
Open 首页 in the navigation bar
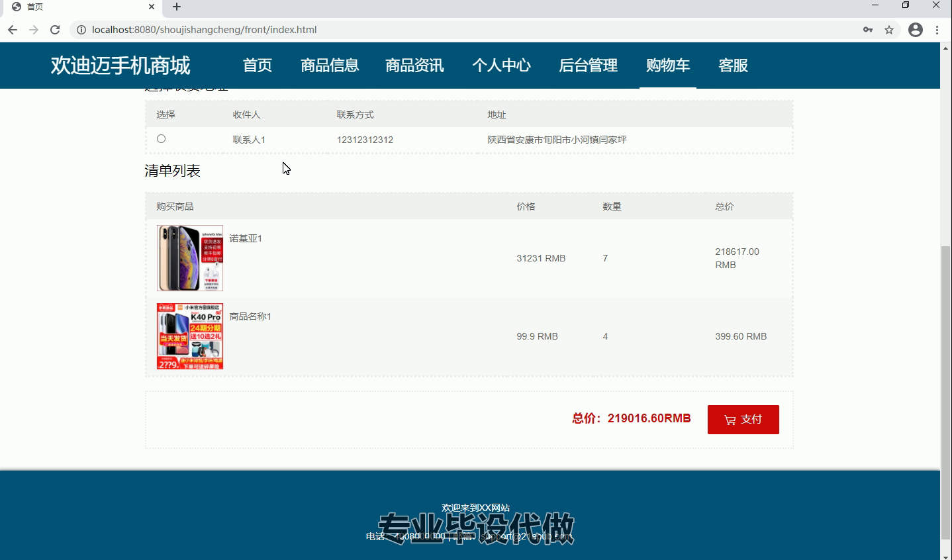coord(258,66)
